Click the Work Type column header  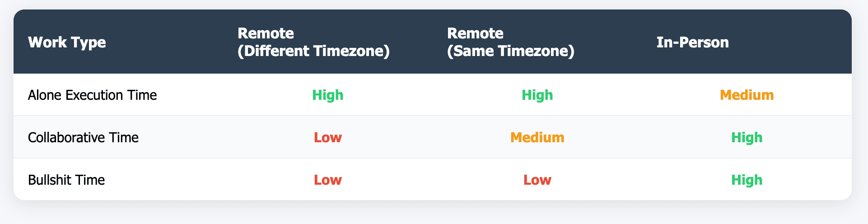pos(67,42)
